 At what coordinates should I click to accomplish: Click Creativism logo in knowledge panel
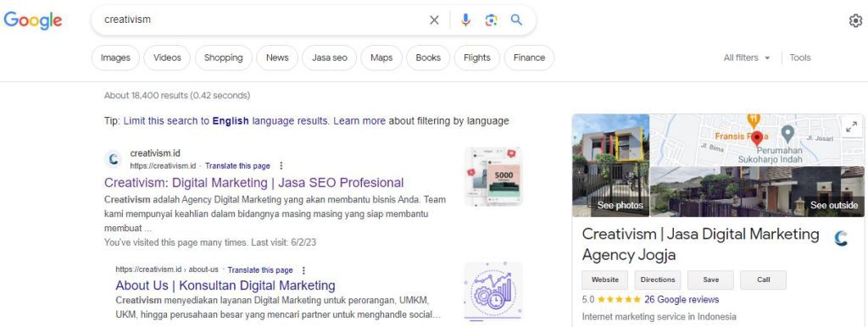coord(842,238)
